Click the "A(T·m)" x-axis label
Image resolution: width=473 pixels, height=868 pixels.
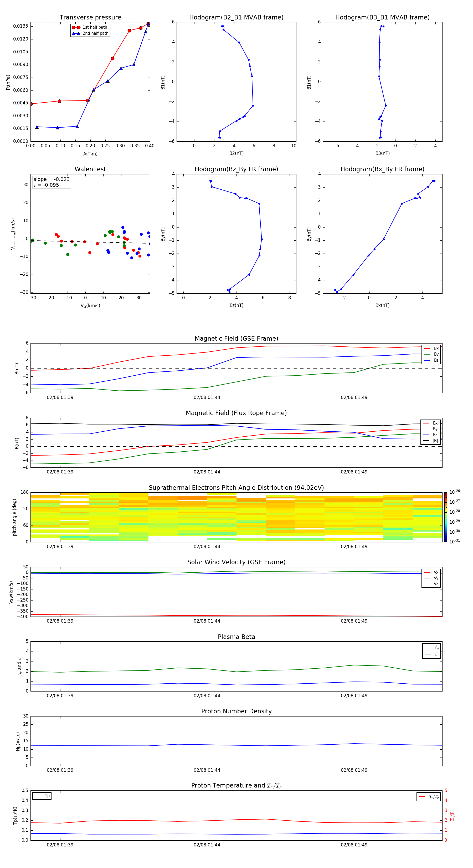click(90, 154)
